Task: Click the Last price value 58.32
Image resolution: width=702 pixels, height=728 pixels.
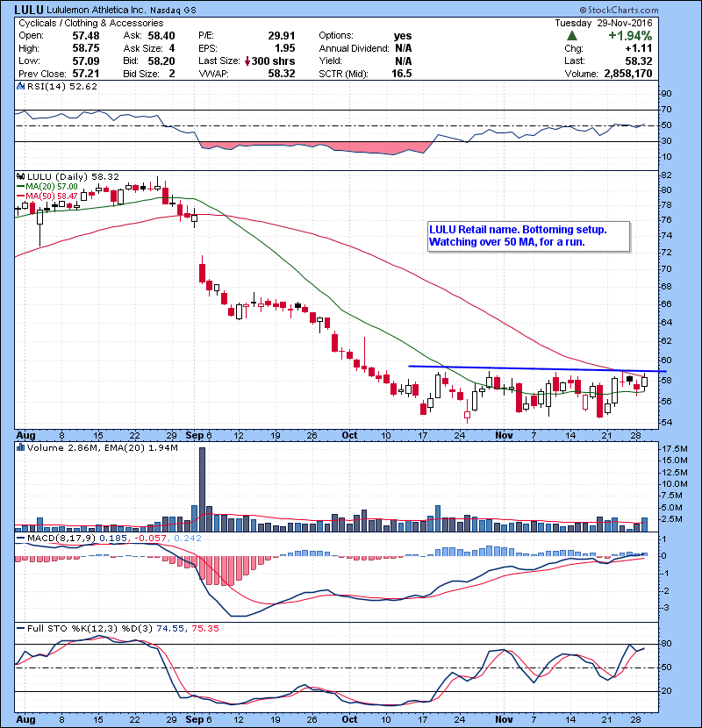Action: pyautogui.click(x=638, y=61)
